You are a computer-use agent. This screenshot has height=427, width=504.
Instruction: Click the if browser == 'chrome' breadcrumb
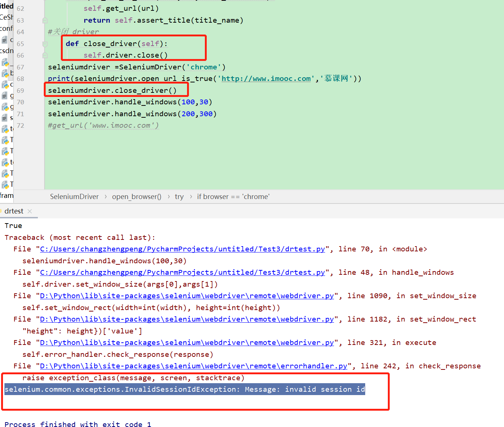pos(233,197)
